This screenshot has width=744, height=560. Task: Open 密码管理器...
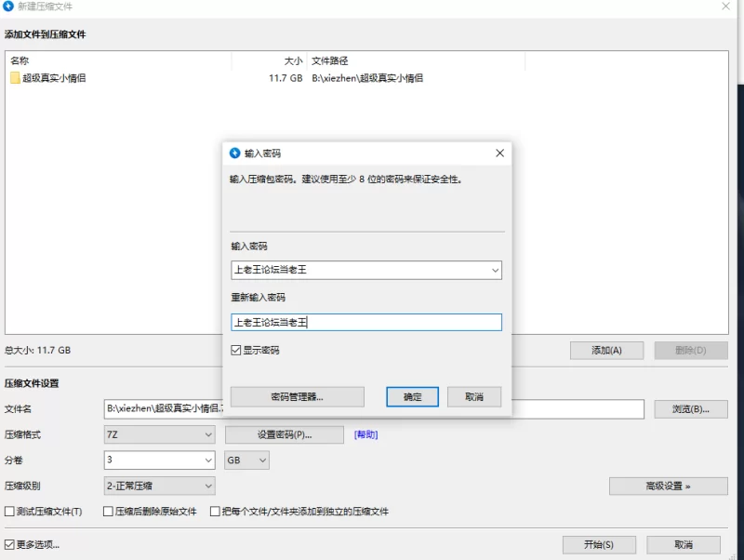pos(298,397)
